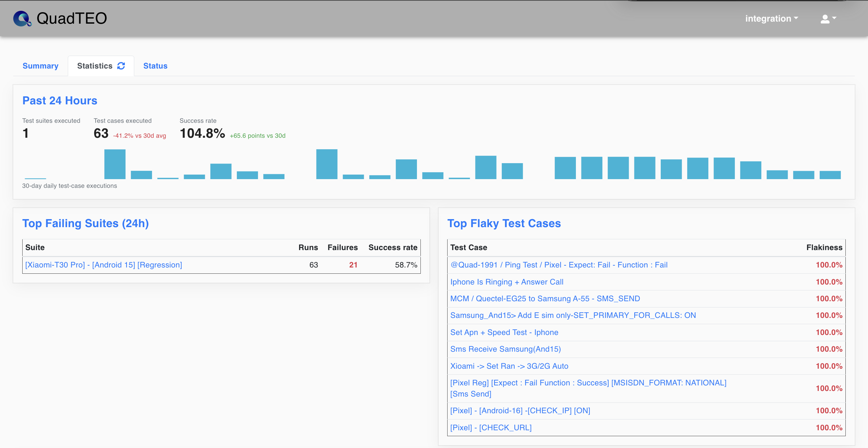This screenshot has width=868, height=448.
Task: Click the 100.0% flakiness for Iphone Is Ringing
Action: [829, 282]
